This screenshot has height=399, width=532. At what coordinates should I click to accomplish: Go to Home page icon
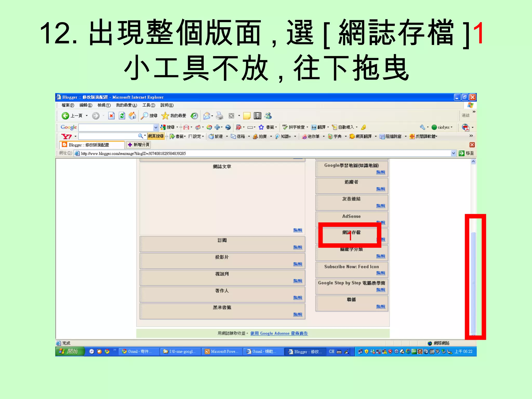[x=132, y=116]
